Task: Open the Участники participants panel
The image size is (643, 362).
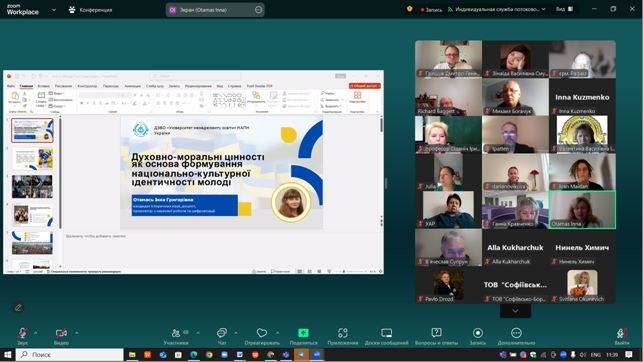Action: coord(176,336)
